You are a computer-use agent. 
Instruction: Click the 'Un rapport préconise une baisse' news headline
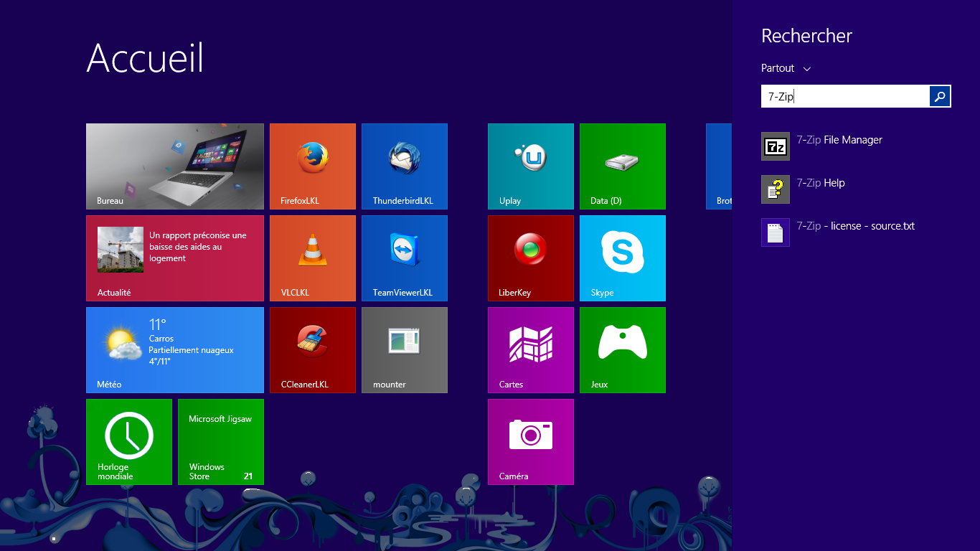[x=198, y=247]
